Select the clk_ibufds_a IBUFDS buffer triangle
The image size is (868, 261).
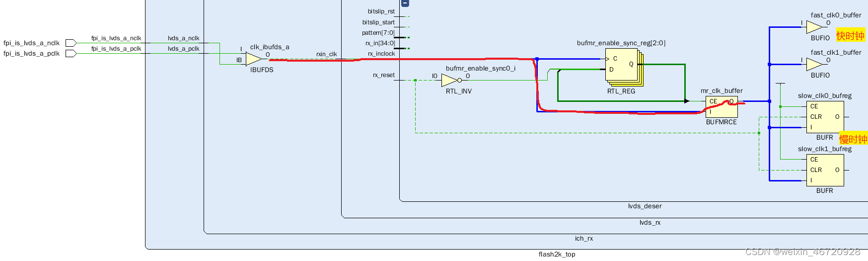coord(253,59)
